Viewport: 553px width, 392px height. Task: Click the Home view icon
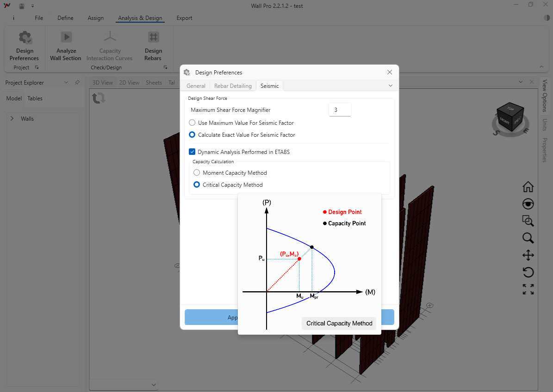(x=528, y=187)
